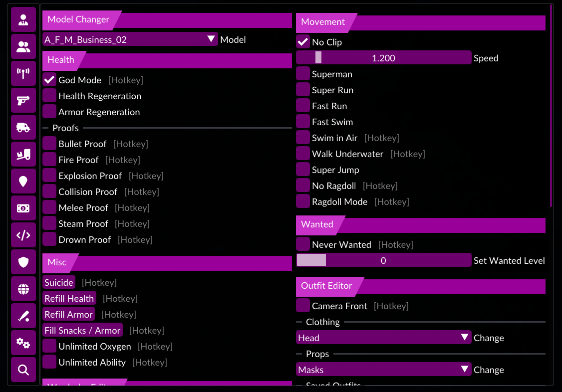Image resolution: width=562 pixels, height=392 pixels.
Task: Open the paintbrush theme sidebar icon
Action: click(x=23, y=316)
